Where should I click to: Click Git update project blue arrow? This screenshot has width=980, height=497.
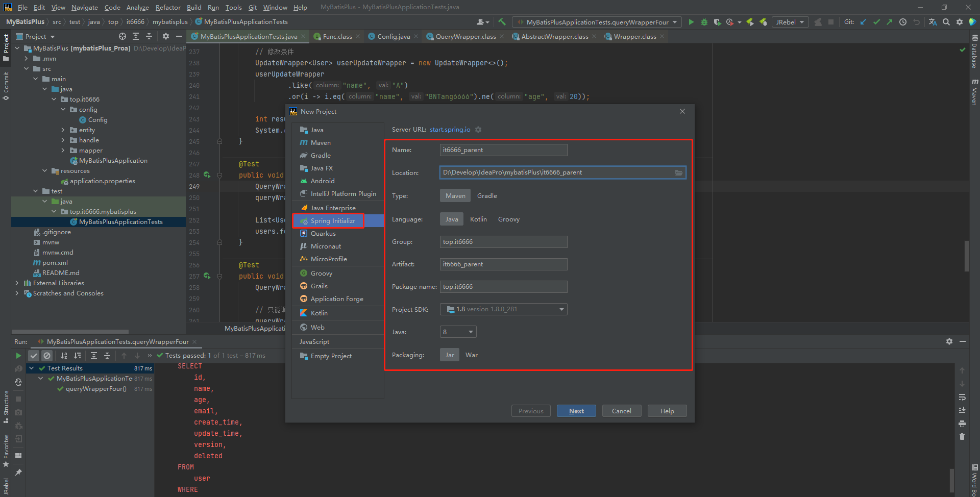(x=863, y=22)
